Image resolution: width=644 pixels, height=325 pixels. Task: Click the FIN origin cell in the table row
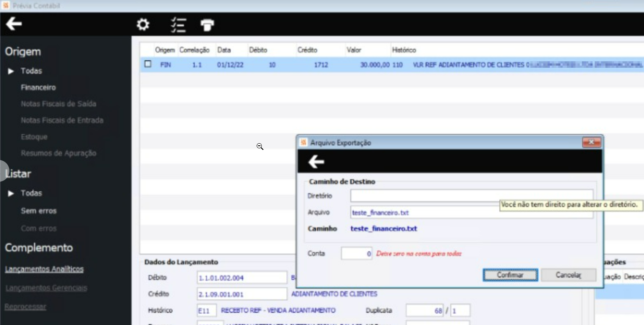165,65
